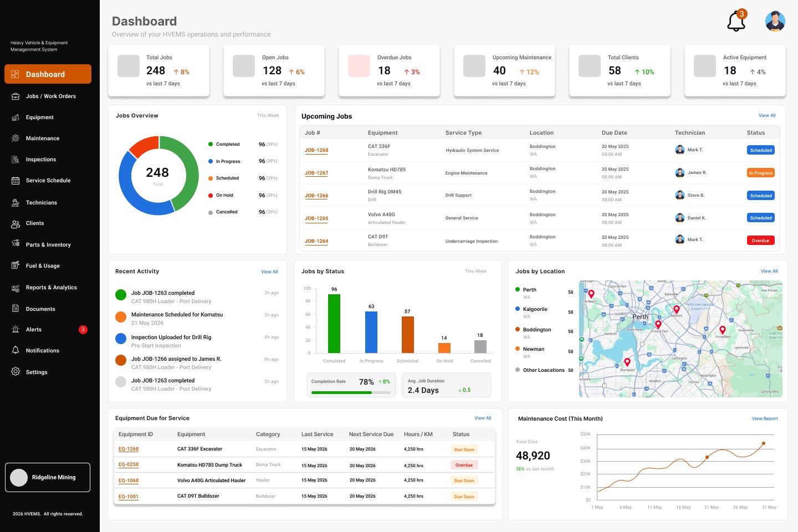Click Overdue badge on Komatsu HD785 Dump Truck

[464, 465]
